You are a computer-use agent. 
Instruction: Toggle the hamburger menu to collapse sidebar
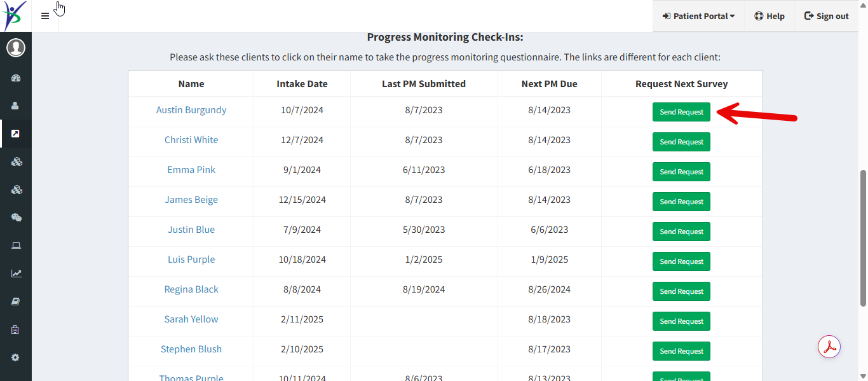(45, 16)
